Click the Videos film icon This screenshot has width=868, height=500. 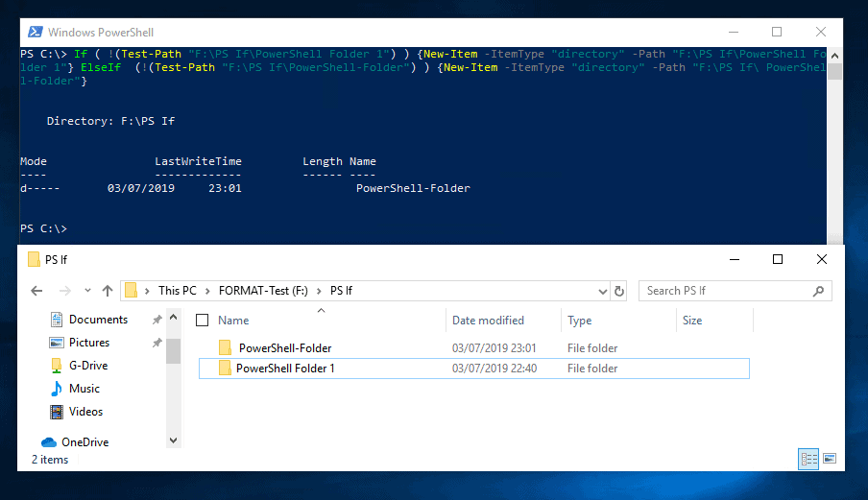tap(57, 412)
